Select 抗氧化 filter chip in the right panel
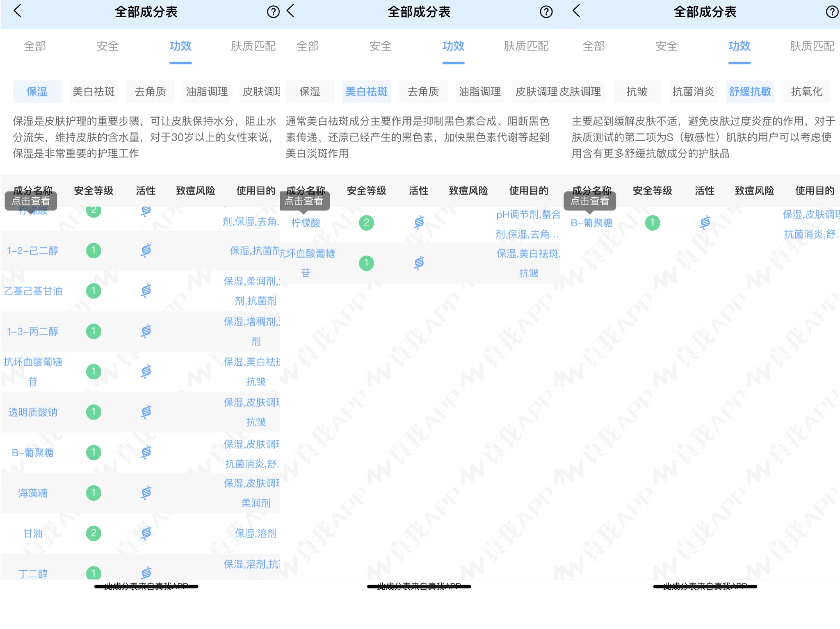The height and width of the screenshot is (629, 840). click(806, 91)
